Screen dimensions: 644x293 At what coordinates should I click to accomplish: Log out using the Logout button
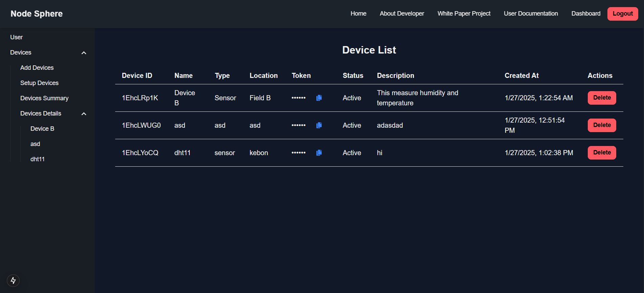click(x=622, y=14)
